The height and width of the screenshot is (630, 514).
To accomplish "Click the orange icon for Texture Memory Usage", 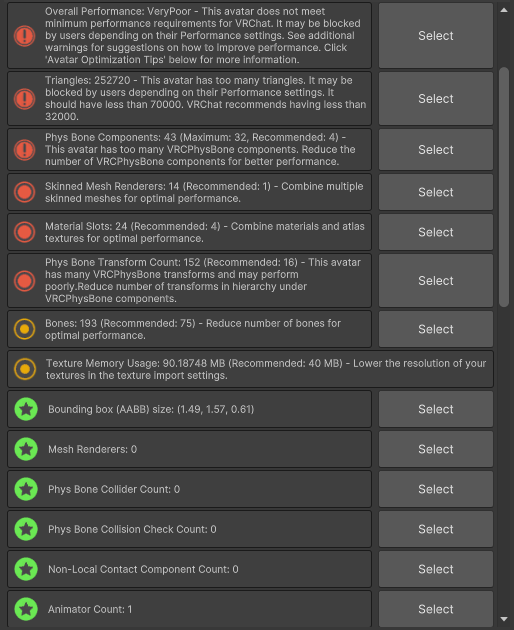I will (x=25, y=369).
